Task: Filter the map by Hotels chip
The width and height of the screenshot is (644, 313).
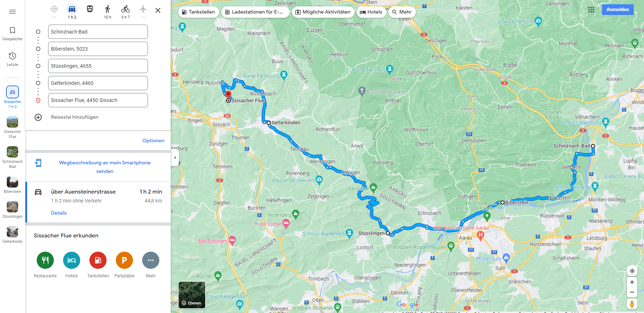Action: pos(371,12)
